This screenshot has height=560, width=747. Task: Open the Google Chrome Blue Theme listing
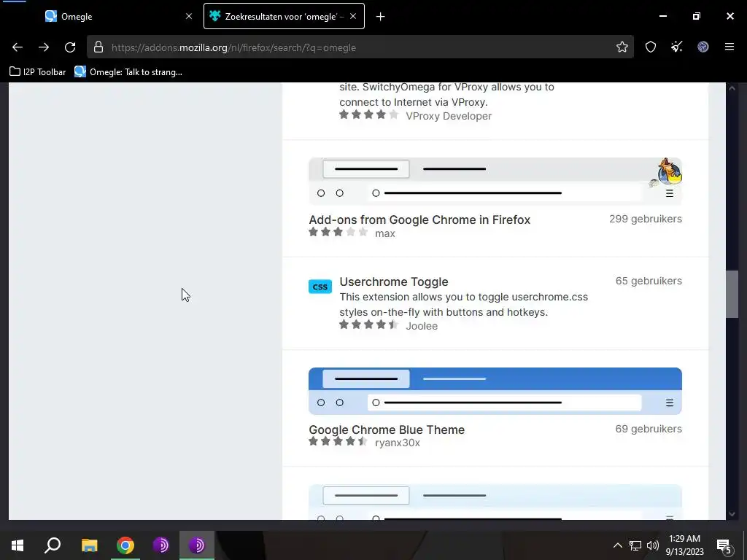(387, 429)
